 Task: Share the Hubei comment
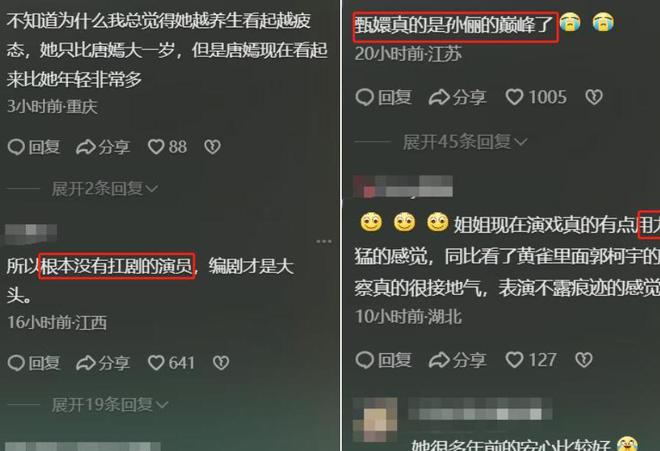tap(458, 360)
